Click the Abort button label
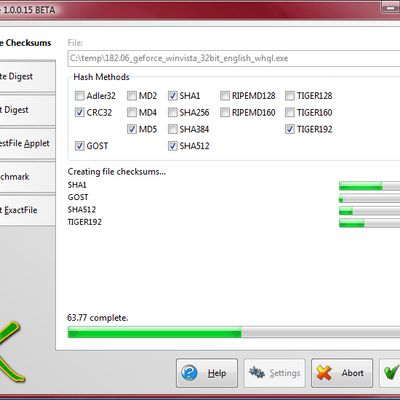Screen dimensions: 400x400 tap(352, 373)
